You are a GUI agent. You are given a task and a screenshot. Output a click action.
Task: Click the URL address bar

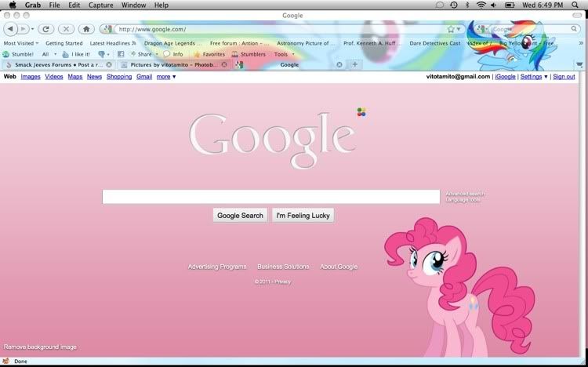pos(281,29)
